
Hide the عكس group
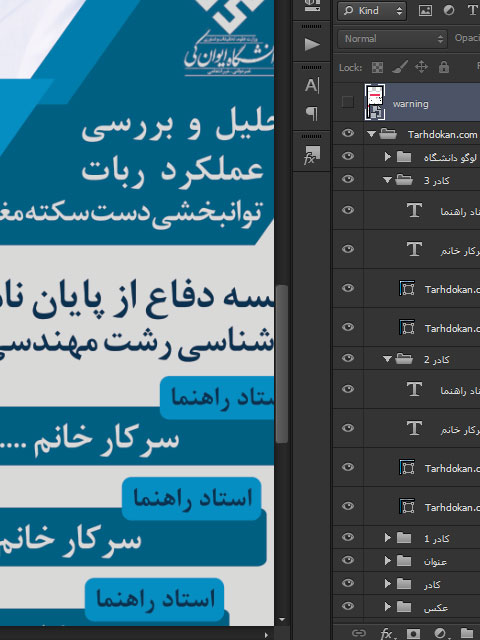click(348, 606)
